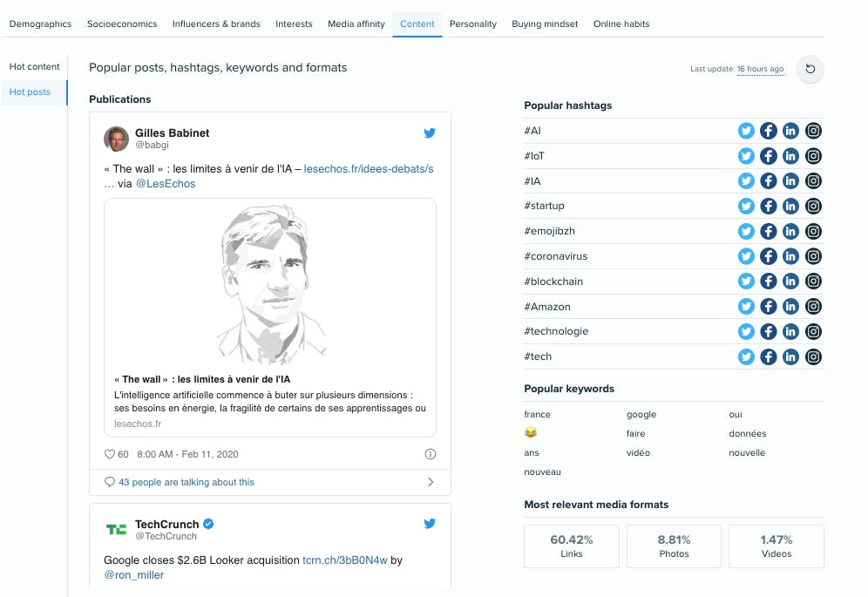This screenshot has height=597, width=868.
Task: Click Instagram icon in #tech row
Action: pos(813,356)
